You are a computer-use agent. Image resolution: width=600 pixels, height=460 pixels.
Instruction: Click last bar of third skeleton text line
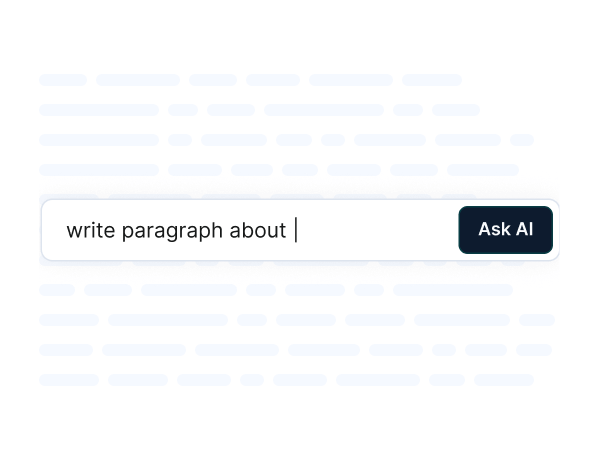pyautogui.click(x=522, y=140)
